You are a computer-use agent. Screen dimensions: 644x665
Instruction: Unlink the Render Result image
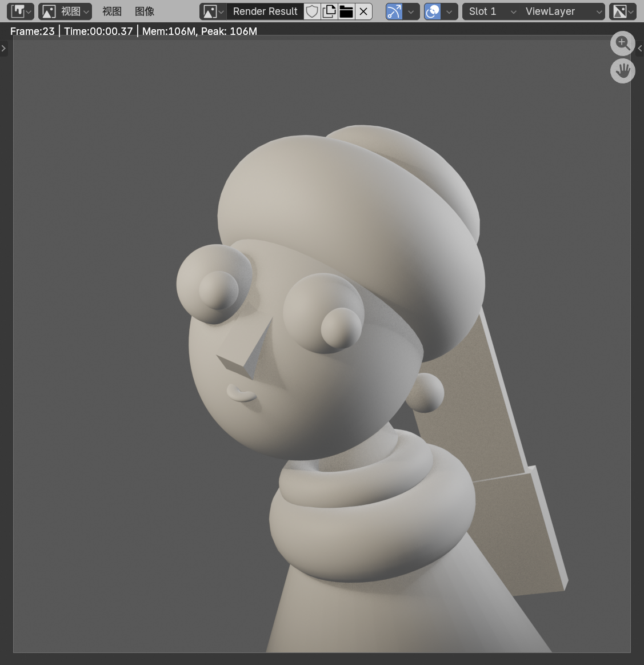click(364, 11)
